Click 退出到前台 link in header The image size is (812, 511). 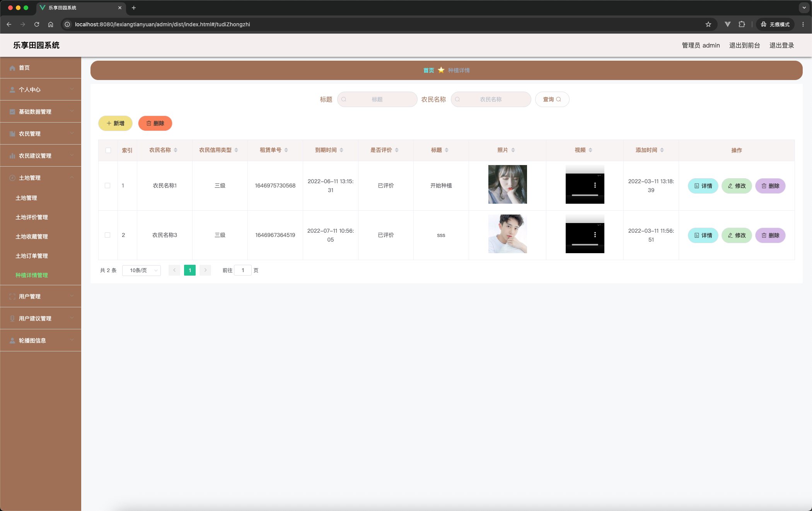[744, 45]
